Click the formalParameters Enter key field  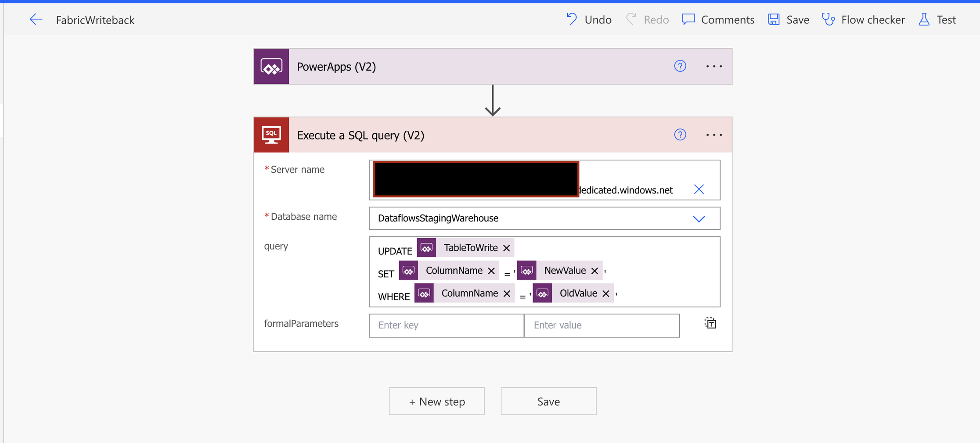click(x=446, y=325)
